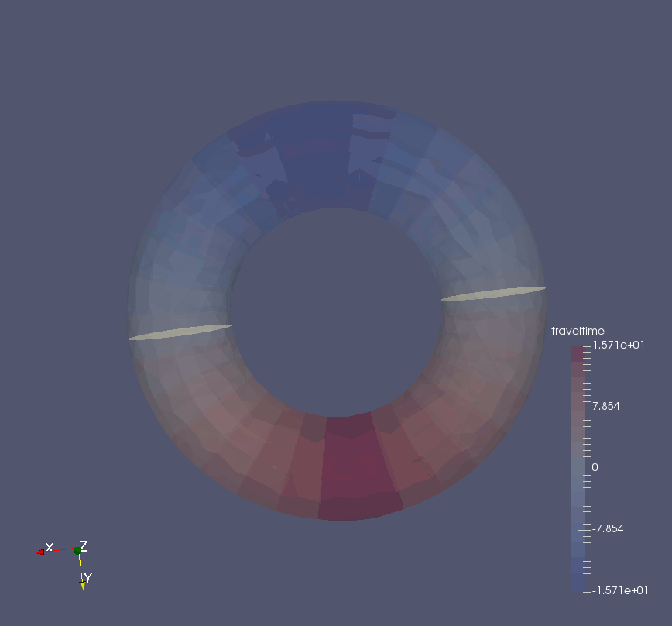Click the green Z axis sphere

pyautogui.click(x=78, y=550)
